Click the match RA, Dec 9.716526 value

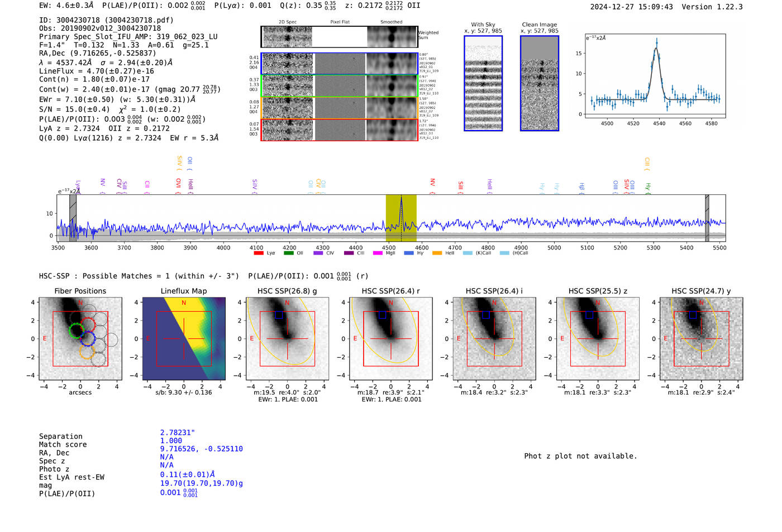click(202, 449)
